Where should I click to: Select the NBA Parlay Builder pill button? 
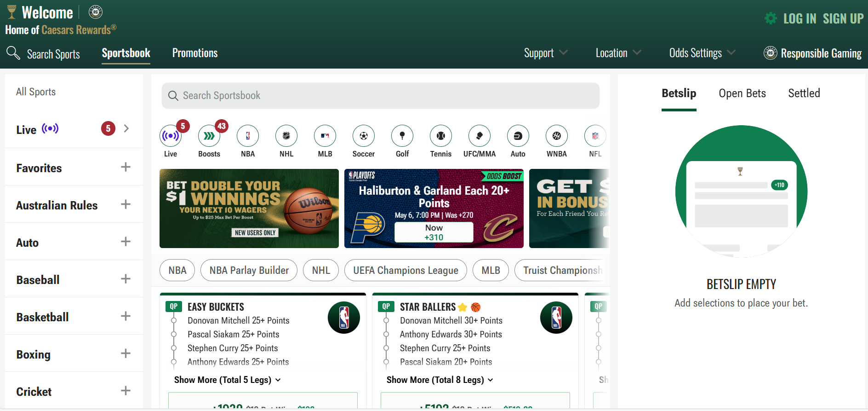click(x=249, y=270)
